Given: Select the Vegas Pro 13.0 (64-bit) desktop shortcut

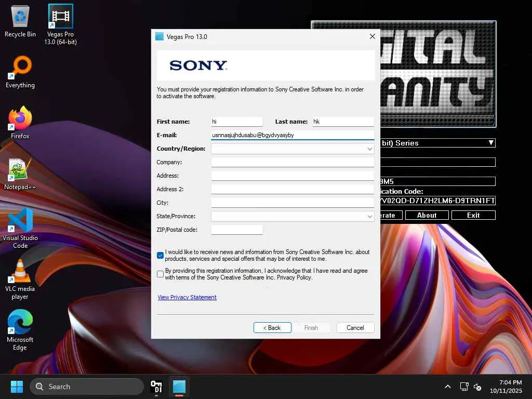Looking at the screenshot, I should (x=60, y=24).
